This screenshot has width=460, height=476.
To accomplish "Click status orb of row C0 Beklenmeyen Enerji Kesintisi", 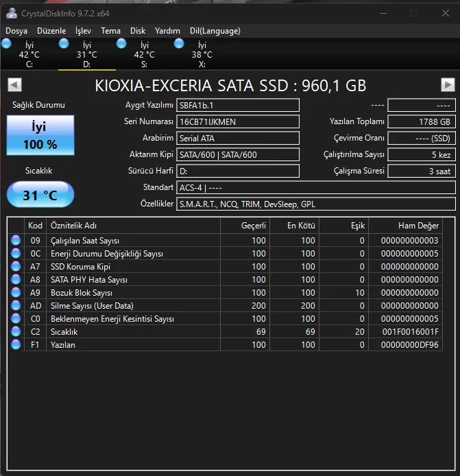I will coord(16,318).
